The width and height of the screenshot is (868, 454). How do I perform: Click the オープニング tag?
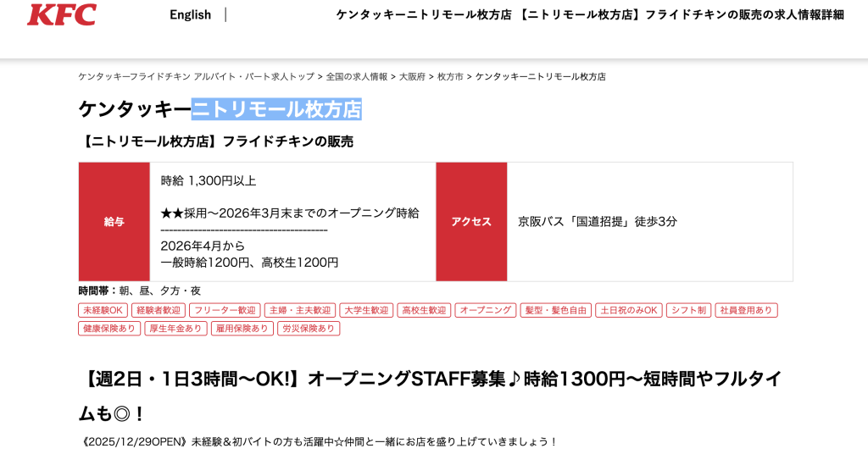point(486,310)
